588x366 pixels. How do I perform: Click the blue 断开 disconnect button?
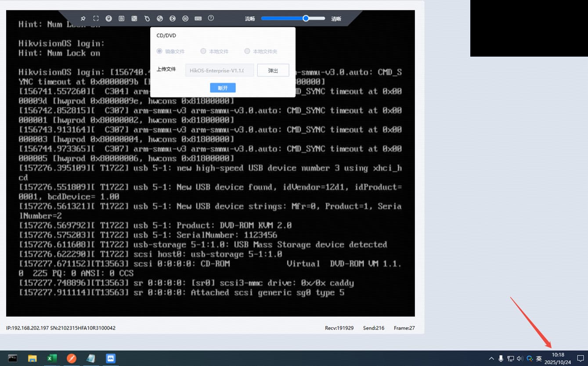pyautogui.click(x=223, y=88)
